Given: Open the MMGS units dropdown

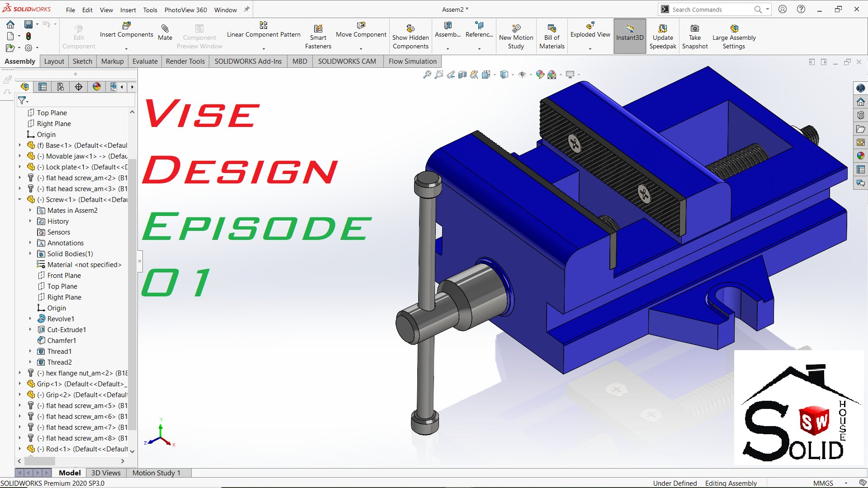Looking at the screenshot, I should (x=846, y=483).
